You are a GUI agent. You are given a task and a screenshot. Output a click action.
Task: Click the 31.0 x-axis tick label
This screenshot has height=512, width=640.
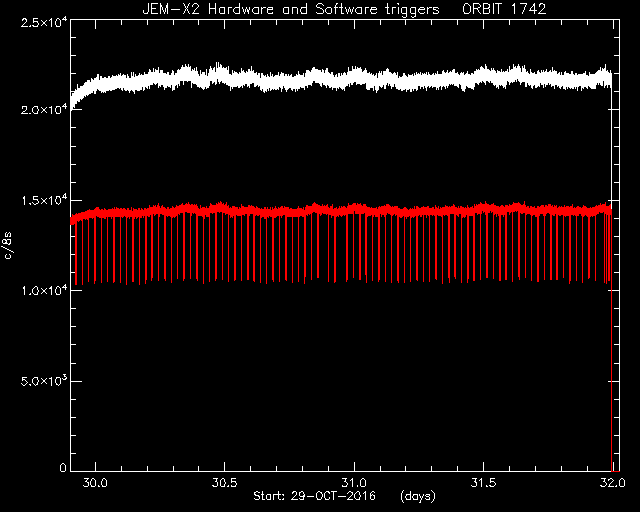click(353, 483)
